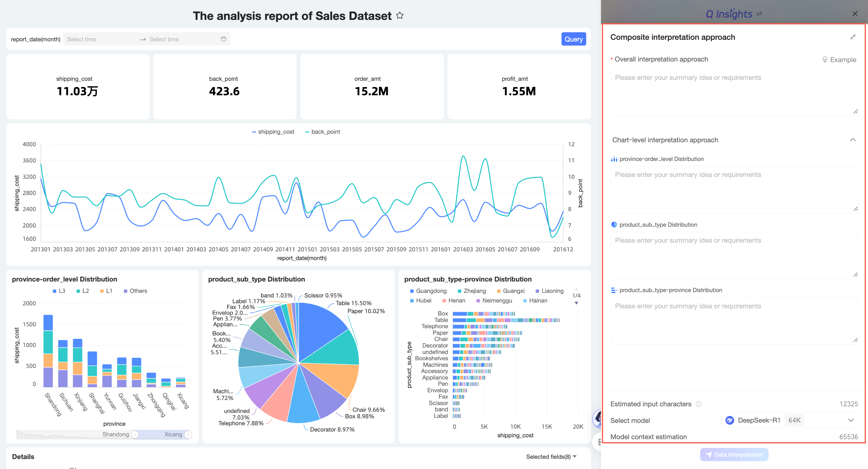
Task: Click the info icon beside Estimated input characters
Action: (x=699, y=404)
